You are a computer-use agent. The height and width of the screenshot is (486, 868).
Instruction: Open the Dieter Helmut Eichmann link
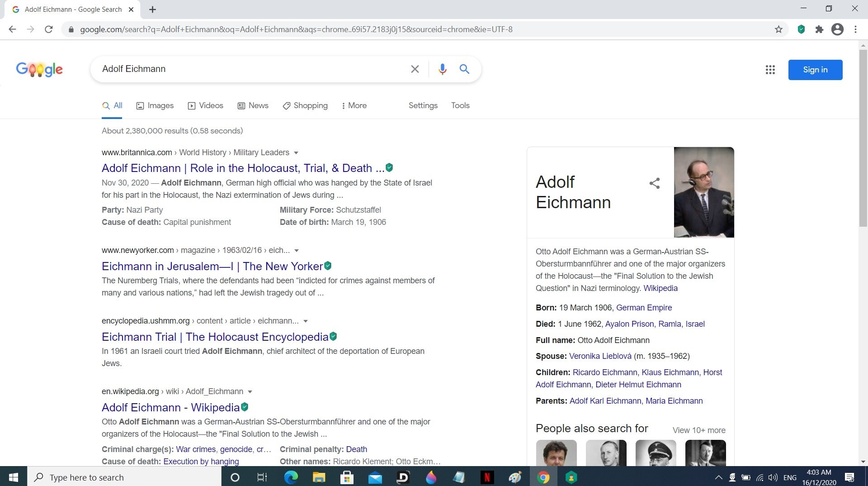[x=638, y=385]
